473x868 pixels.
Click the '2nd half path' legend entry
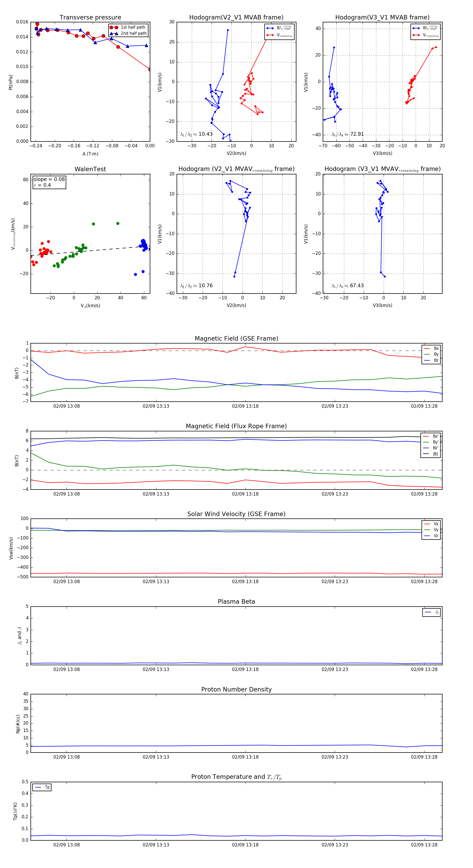(128, 33)
